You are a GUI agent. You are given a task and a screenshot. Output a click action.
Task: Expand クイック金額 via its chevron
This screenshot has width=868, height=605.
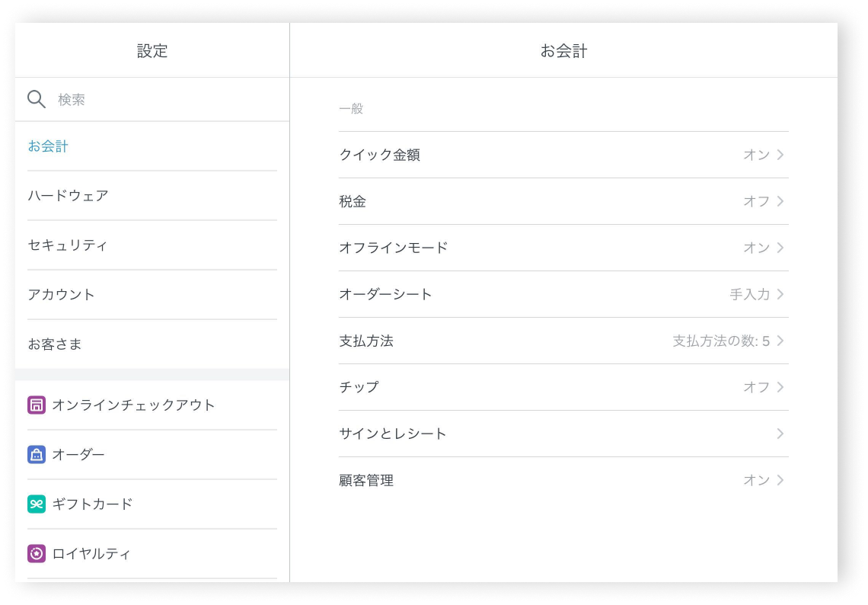pos(780,155)
